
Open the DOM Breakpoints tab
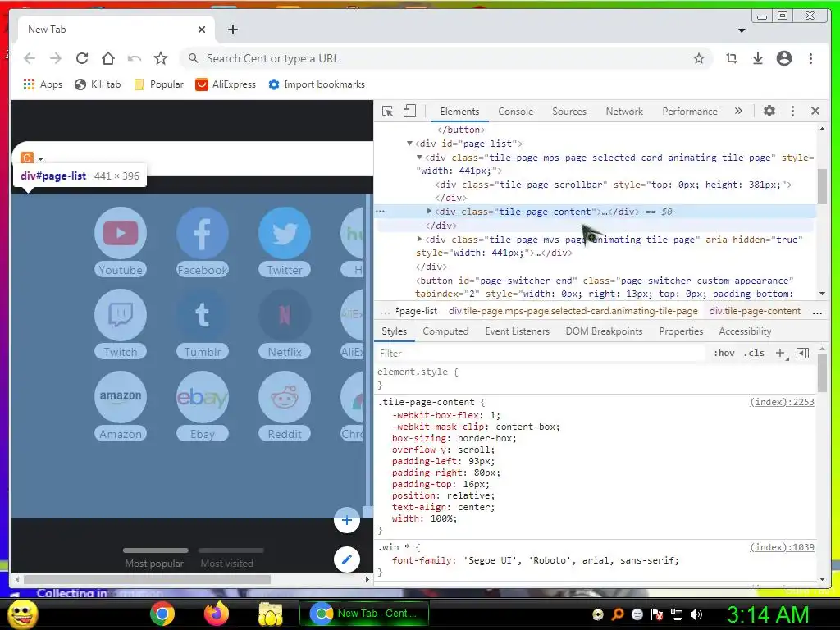tap(604, 331)
